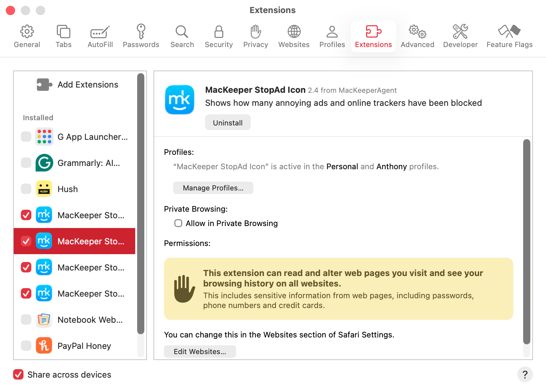Select Notebook Web... extension row

[74, 319]
